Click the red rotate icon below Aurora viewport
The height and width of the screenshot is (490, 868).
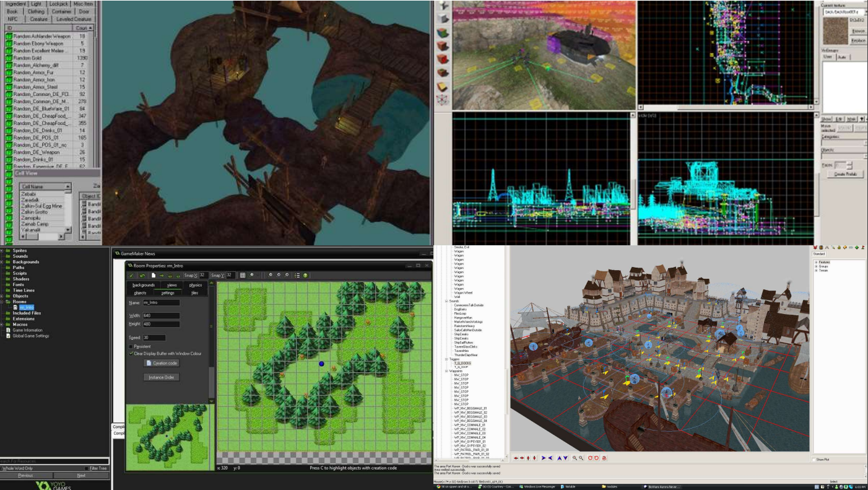pos(590,458)
